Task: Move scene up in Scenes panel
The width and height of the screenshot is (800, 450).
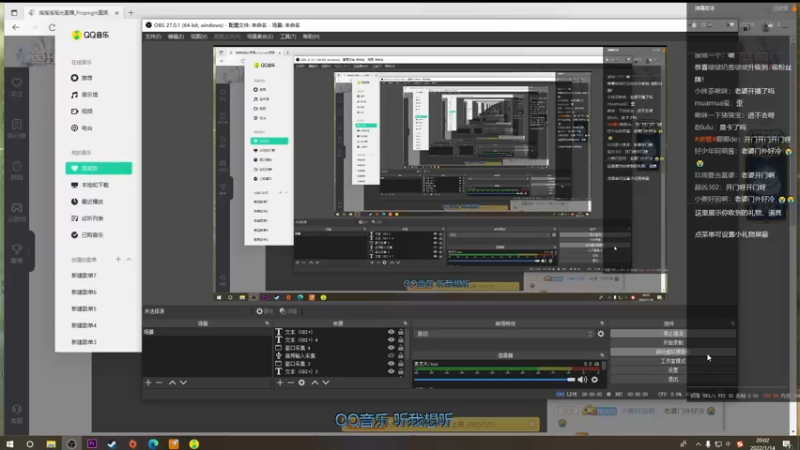Action: tap(172, 382)
